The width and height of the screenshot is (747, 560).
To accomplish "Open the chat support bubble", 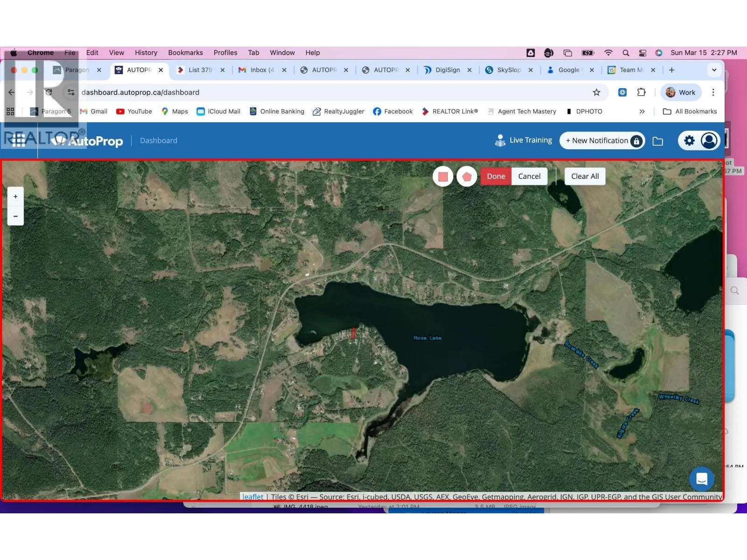I will [701, 478].
